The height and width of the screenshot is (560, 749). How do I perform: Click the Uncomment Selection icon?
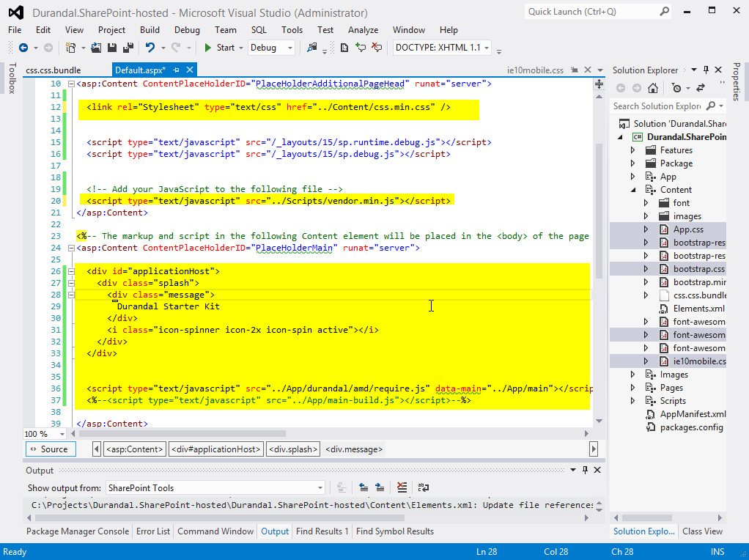pyautogui.click(x=377, y=48)
